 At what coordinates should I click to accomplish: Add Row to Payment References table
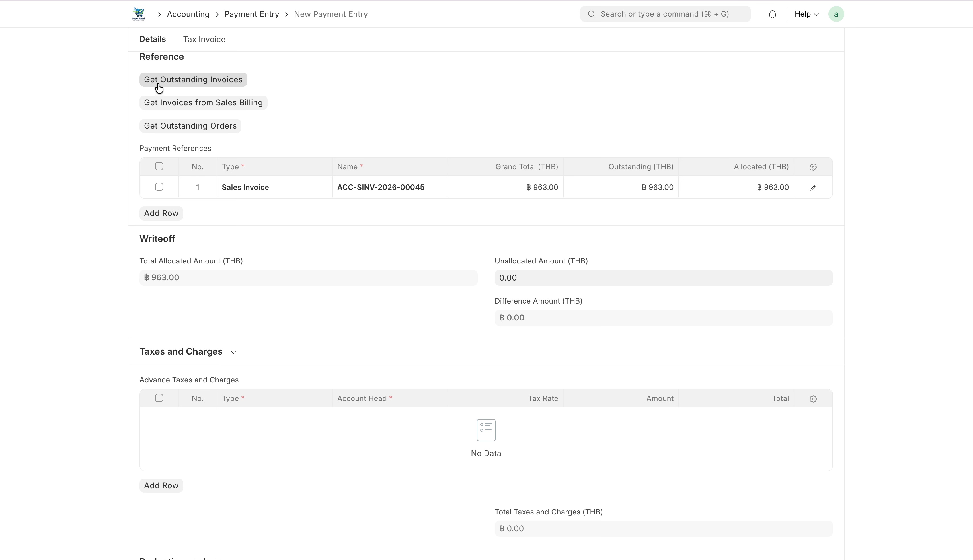pyautogui.click(x=161, y=213)
